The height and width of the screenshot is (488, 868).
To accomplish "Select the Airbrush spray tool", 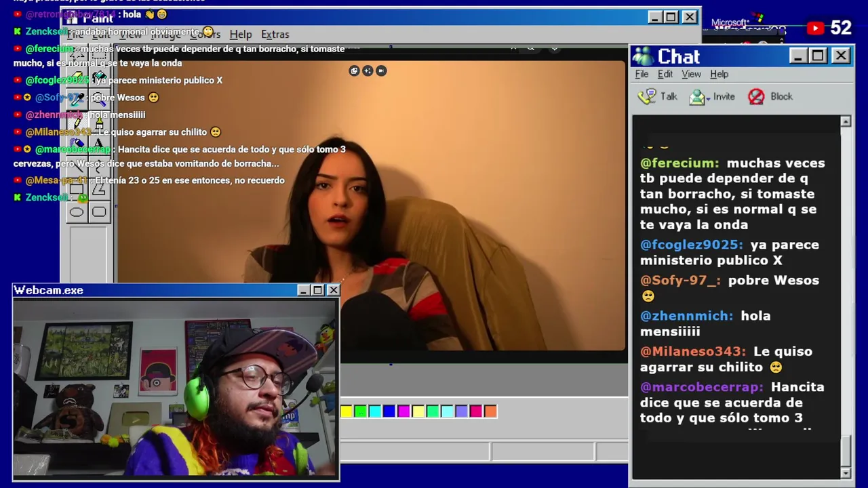I will point(76,144).
